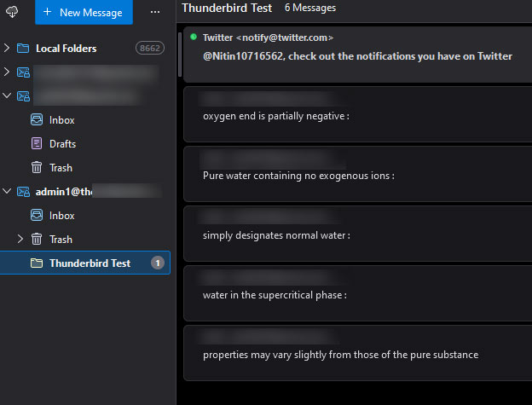Click the Inbox icon under admin1
Image resolution: width=532 pixels, height=405 pixels.
(37, 216)
